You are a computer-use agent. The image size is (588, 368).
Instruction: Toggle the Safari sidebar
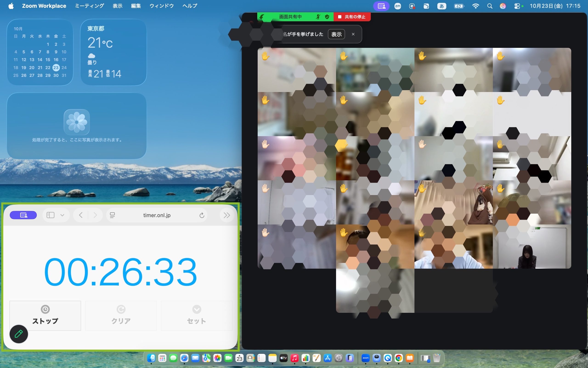(50, 215)
